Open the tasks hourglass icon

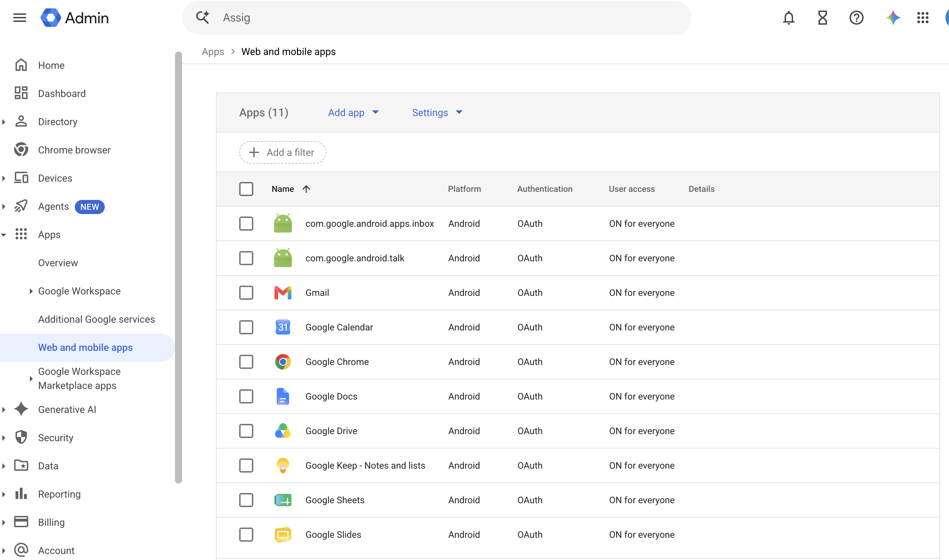click(x=823, y=18)
